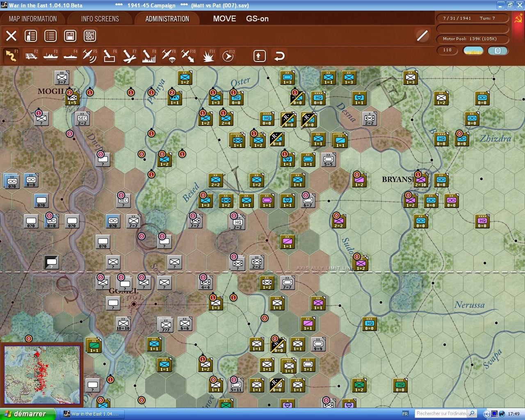Click the War in the East taskbar button

[x=92, y=414]
